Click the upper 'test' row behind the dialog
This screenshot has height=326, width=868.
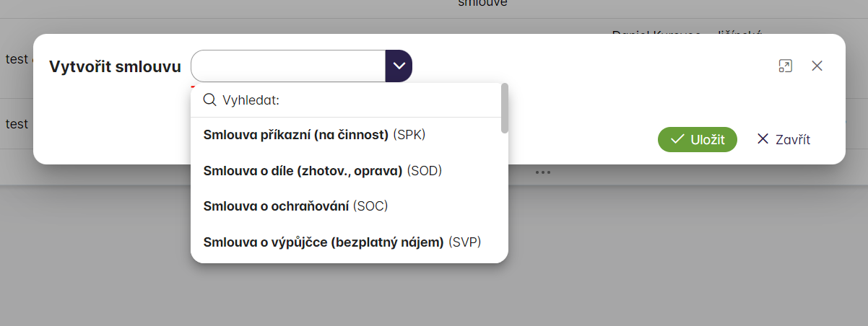tap(17, 59)
